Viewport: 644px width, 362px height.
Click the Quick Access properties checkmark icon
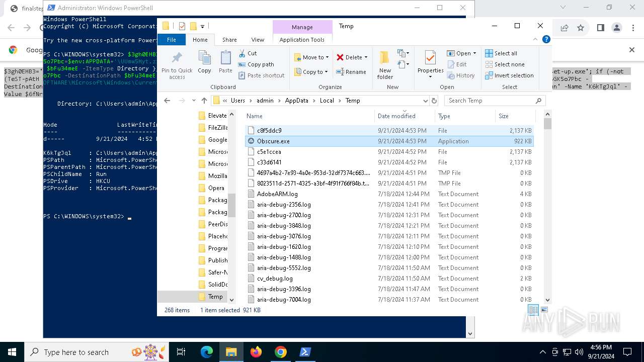point(182,26)
